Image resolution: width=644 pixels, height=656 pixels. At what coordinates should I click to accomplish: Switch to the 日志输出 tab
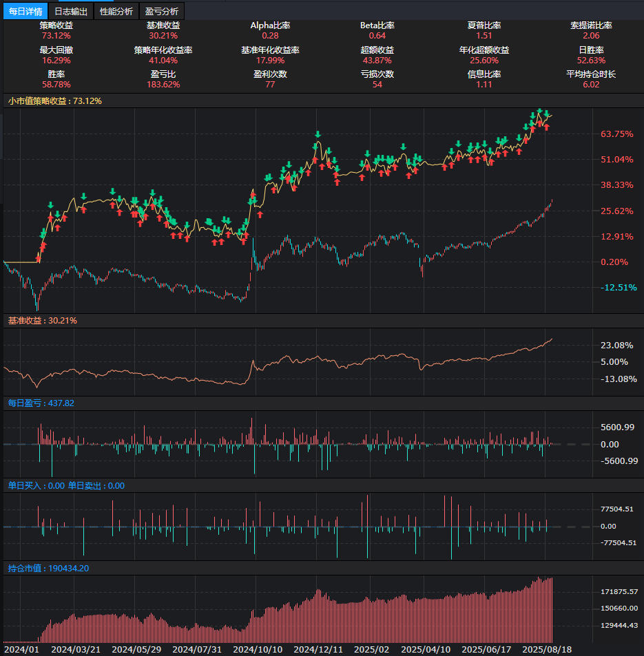pyautogui.click(x=71, y=11)
